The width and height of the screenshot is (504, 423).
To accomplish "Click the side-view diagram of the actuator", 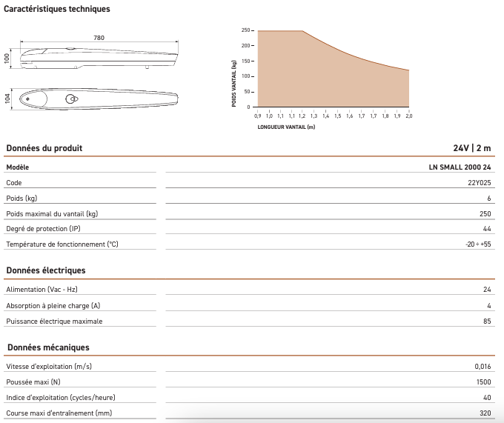I will coord(100,58).
